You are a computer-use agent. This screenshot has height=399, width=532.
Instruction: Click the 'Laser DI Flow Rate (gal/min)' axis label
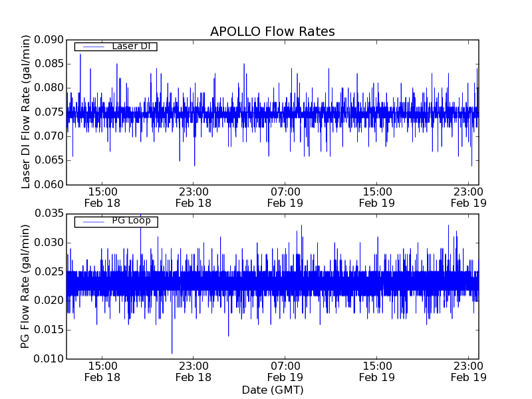[x=26, y=112]
